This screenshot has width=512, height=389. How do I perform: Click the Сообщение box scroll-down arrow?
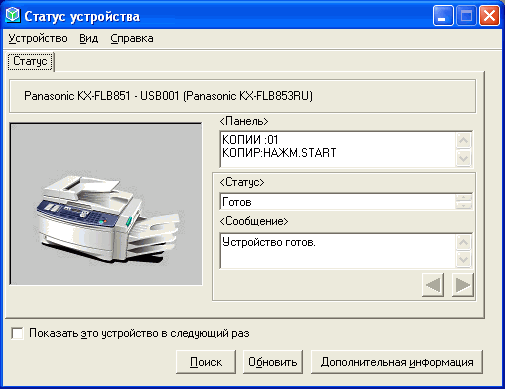pos(463,259)
